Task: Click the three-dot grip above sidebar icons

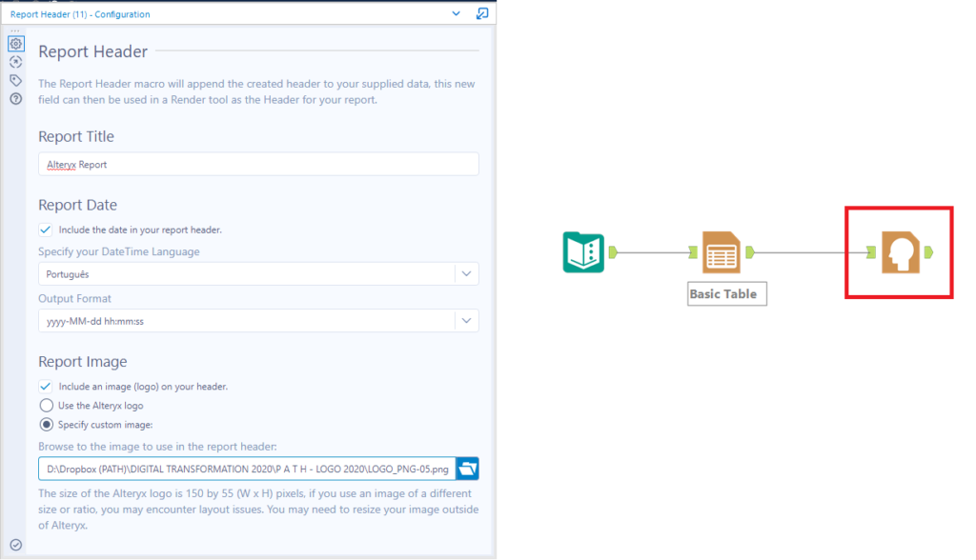Action: click(15, 30)
